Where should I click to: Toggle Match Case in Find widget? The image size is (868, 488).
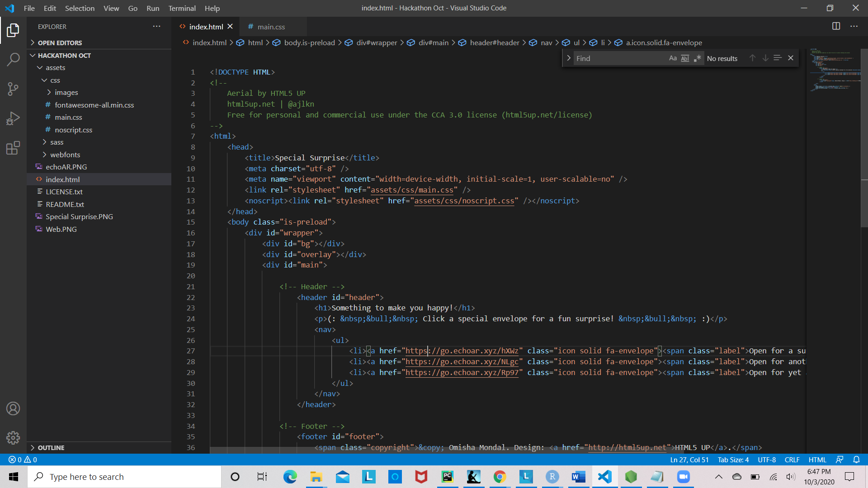(673, 58)
